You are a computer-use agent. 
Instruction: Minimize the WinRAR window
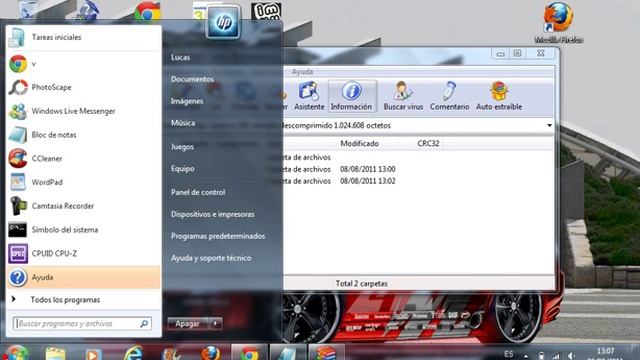[x=500, y=53]
